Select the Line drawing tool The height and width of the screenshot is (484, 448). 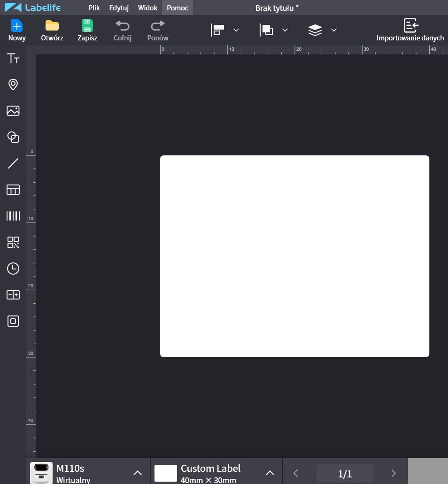tap(13, 163)
